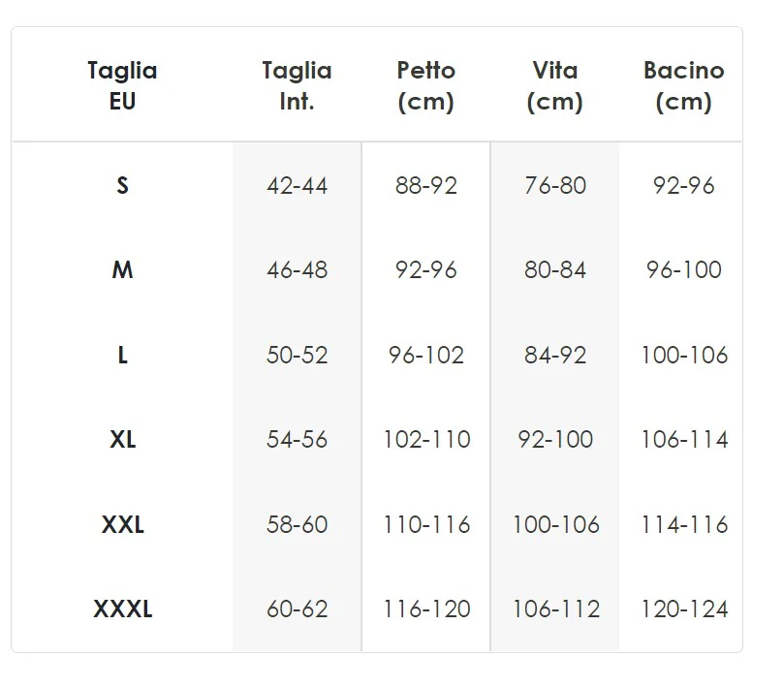The image size is (784, 687).
Task: Select the L size row label
Action: click(122, 355)
